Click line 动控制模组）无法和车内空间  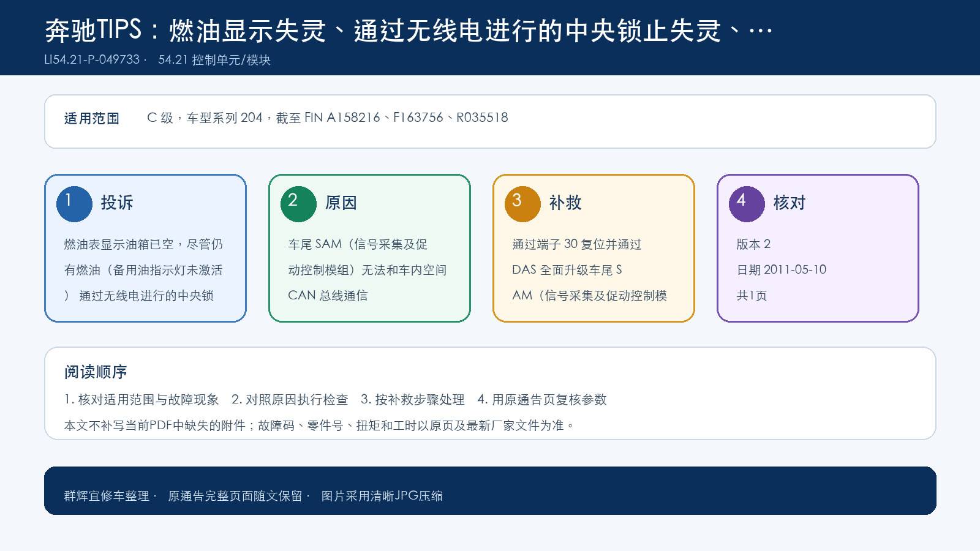(367, 270)
